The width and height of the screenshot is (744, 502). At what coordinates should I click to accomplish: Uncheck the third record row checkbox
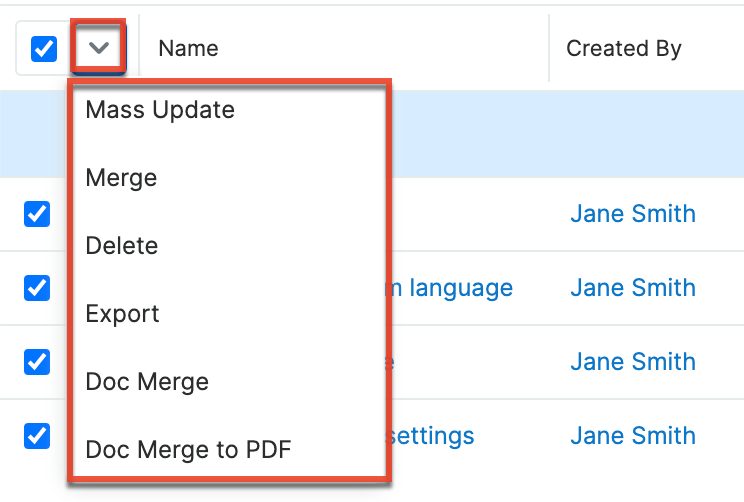point(37,361)
